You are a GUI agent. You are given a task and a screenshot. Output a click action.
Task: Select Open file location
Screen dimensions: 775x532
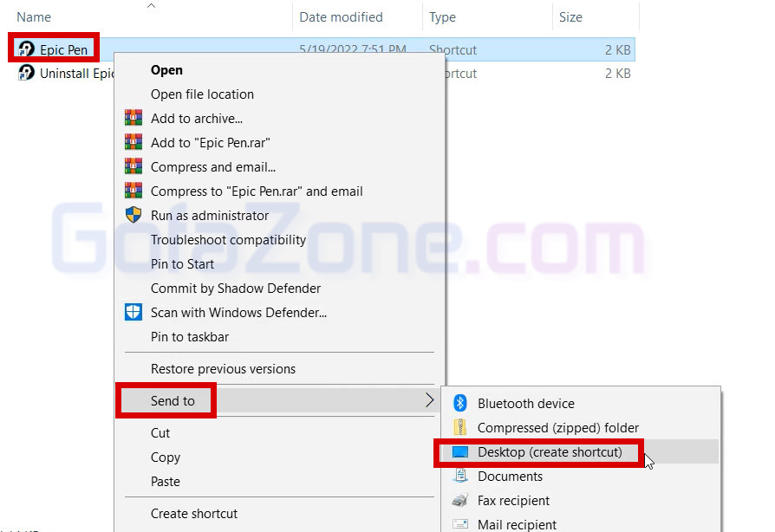pyautogui.click(x=202, y=94)
